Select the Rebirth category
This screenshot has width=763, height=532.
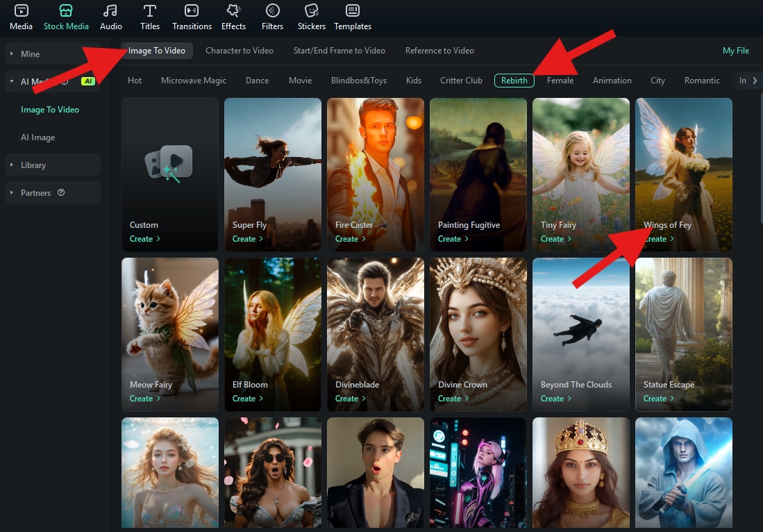coord(514,81)
